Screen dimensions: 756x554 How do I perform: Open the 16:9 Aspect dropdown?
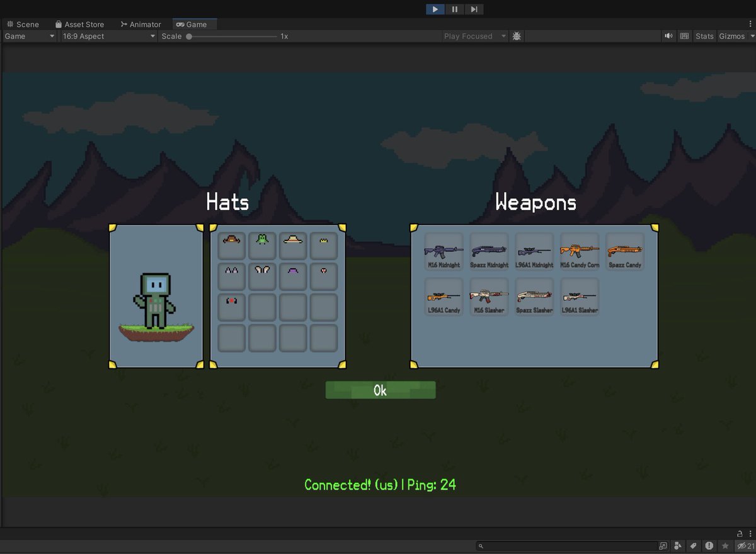coord(108,36)
